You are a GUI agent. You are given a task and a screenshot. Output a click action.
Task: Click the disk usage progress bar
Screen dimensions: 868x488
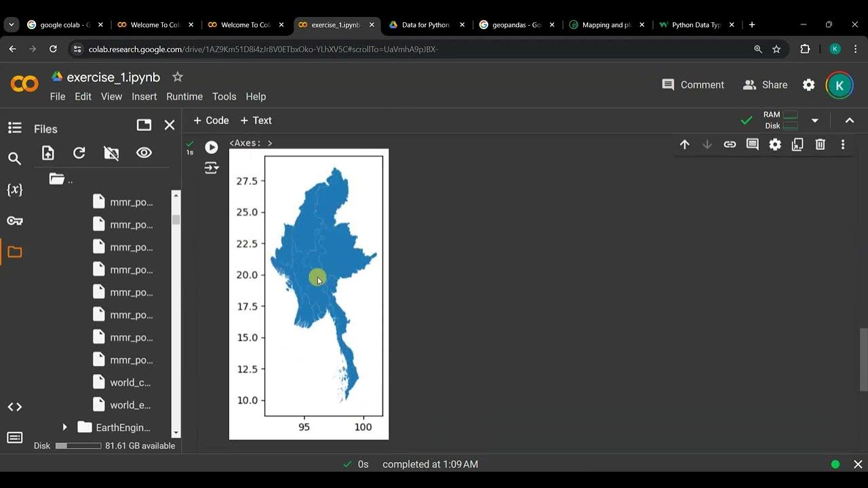pos(78,445)
